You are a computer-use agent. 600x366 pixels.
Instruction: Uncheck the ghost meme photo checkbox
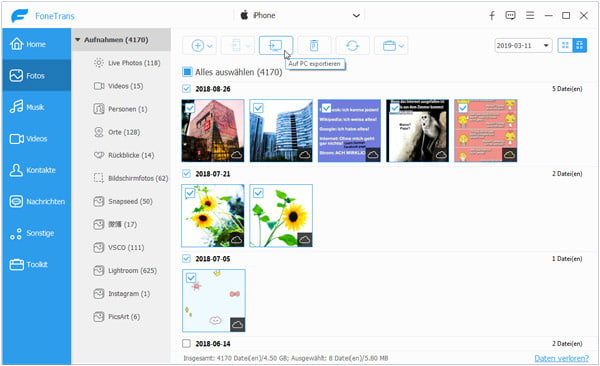coord(395,108)
